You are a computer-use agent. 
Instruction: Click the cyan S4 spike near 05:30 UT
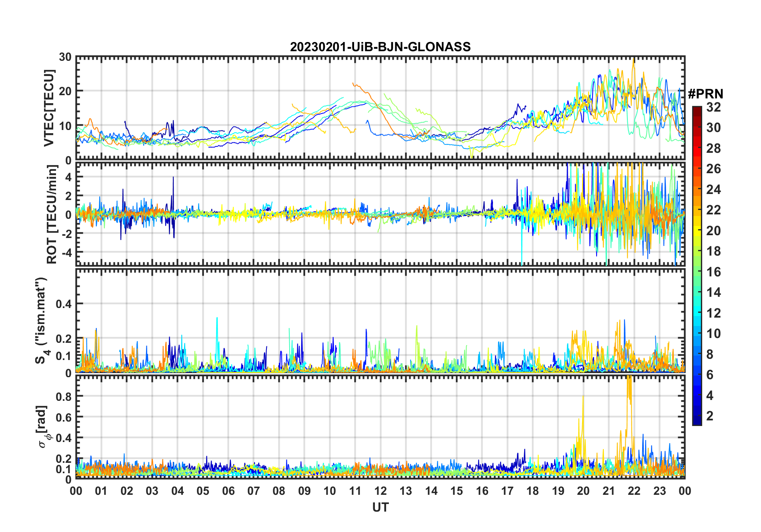[x=217, y=319]
